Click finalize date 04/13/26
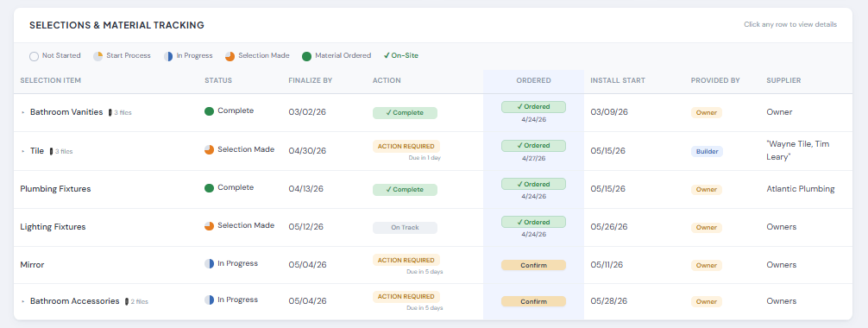This screenshot has height=328, width=868. 306,189
